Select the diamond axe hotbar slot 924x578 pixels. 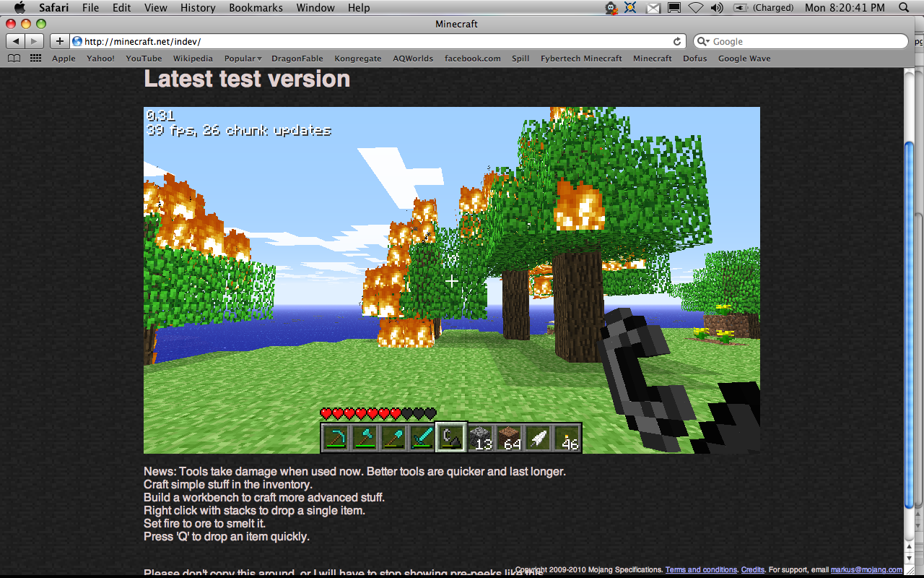[365, 437]
